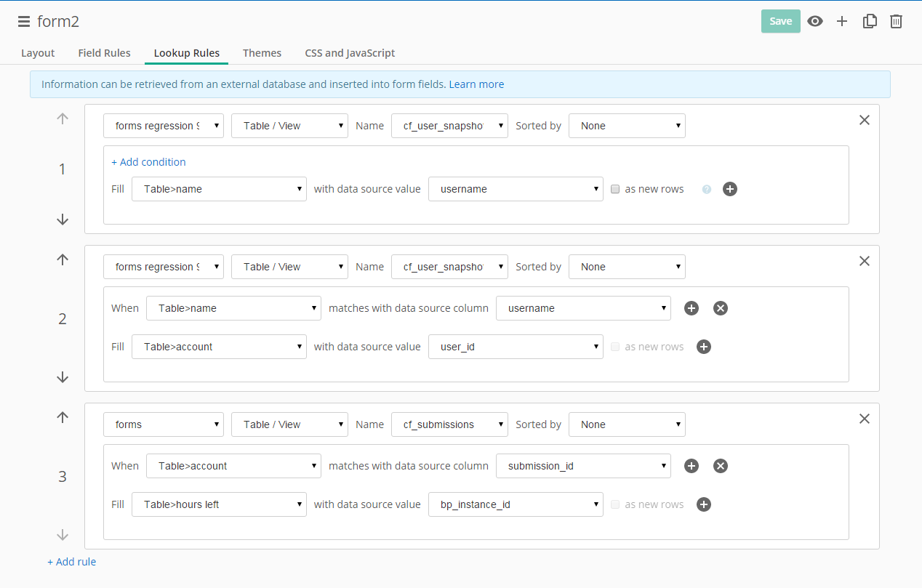Add another fill row in rule 1
This screenshot has width=922, height=588.
730,189
